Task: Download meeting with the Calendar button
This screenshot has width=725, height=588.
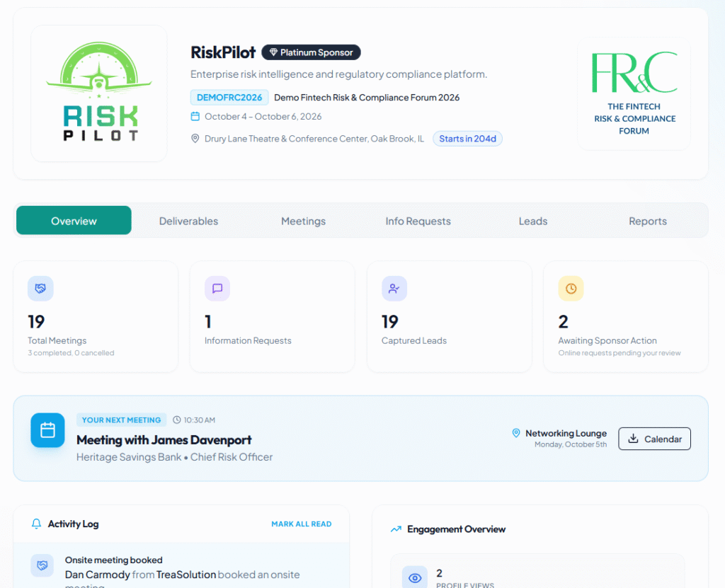Action: coord(654,439)
